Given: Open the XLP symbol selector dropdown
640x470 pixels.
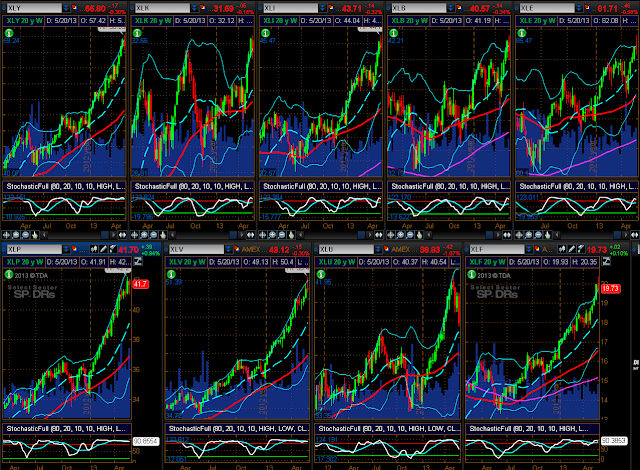Looking at the screenshot, I should pos(67,249).
